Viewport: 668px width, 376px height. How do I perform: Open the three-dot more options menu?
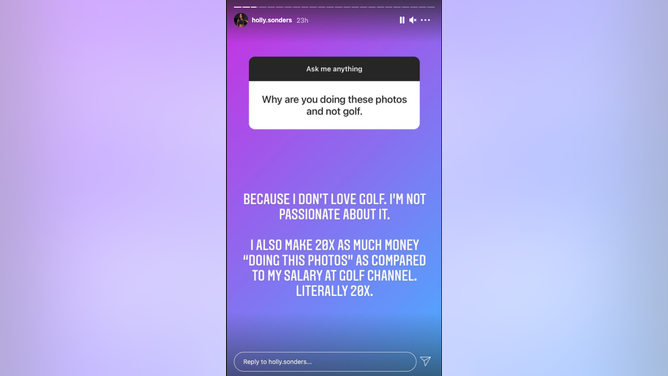(425, 20)
